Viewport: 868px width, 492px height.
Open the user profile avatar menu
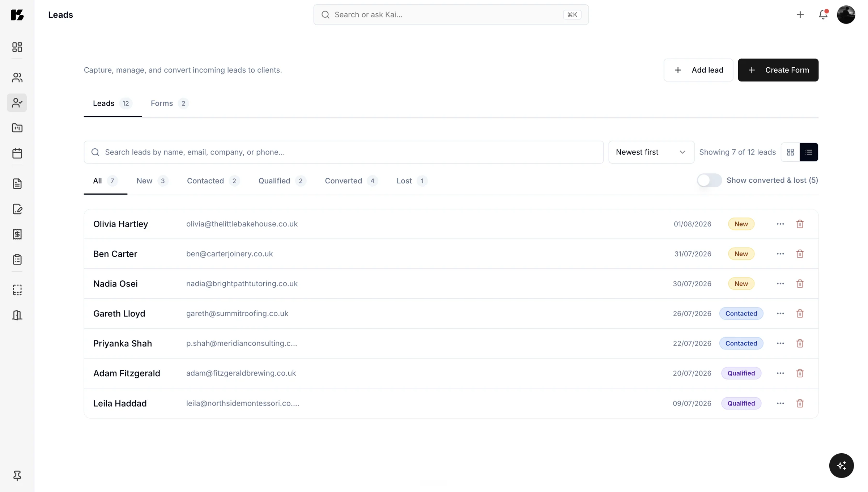[846, 14]
